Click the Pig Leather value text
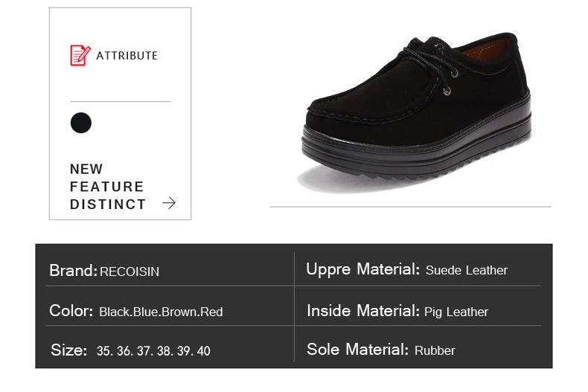This screenshot has height=392, width=588. tap(456, 312)
